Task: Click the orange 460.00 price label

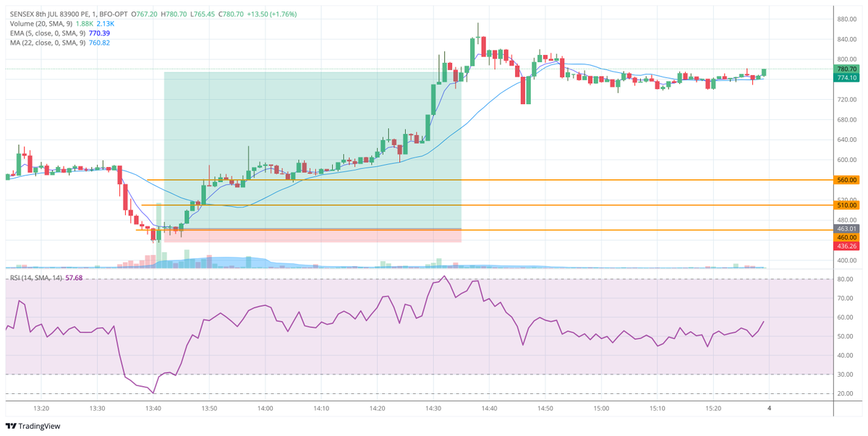Action: coord(846,237)
